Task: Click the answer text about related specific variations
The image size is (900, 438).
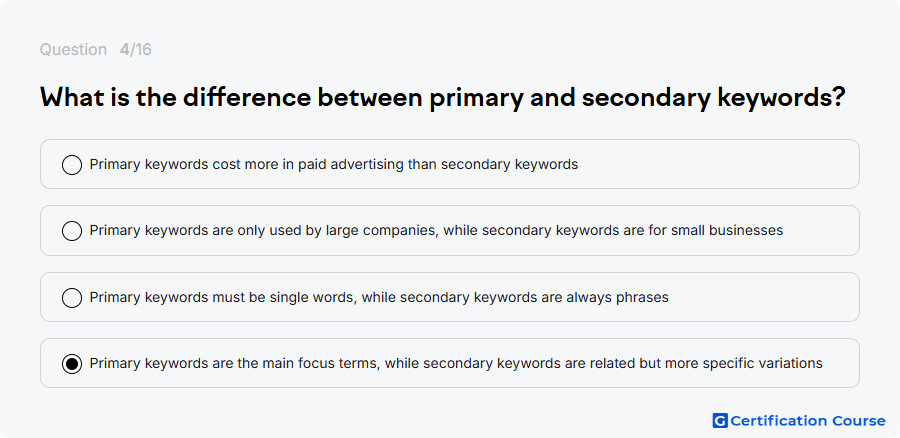Action: click(x=456, y=363)
